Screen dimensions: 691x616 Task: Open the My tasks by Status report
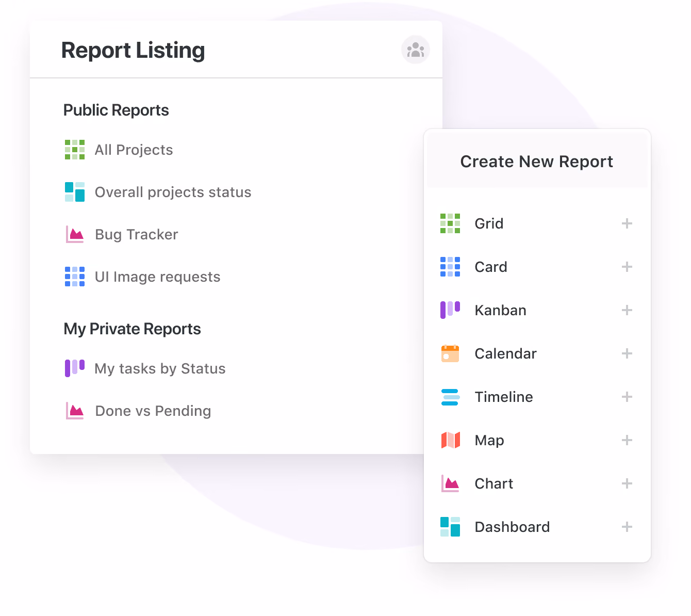tap(160, 368)
